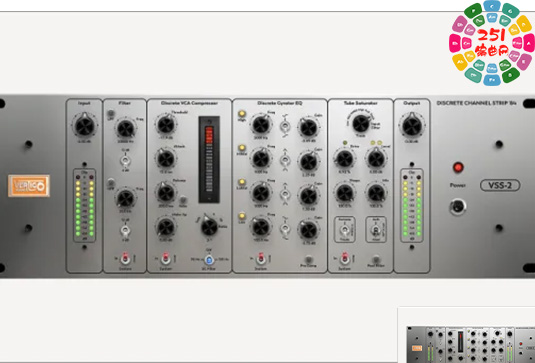
Task: Click the HiMid band Freq knob in EQ
Action: click(x=261, y=159)
